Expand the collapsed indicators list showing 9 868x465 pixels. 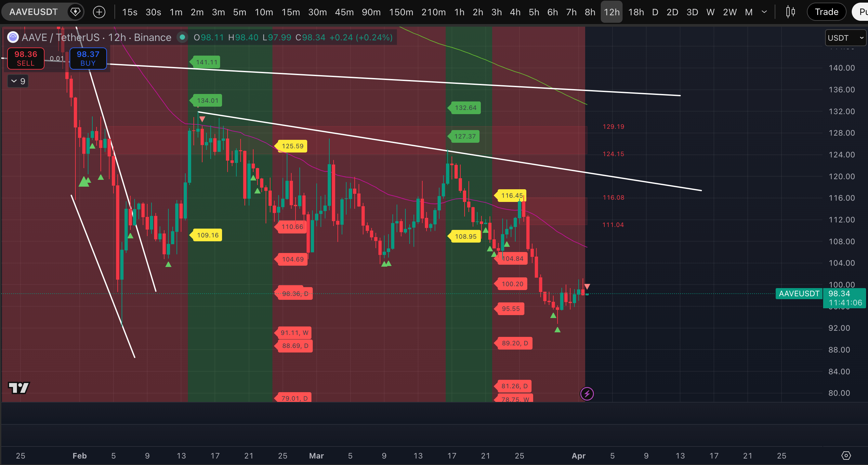pyautogui.click(x=18, y=81)
